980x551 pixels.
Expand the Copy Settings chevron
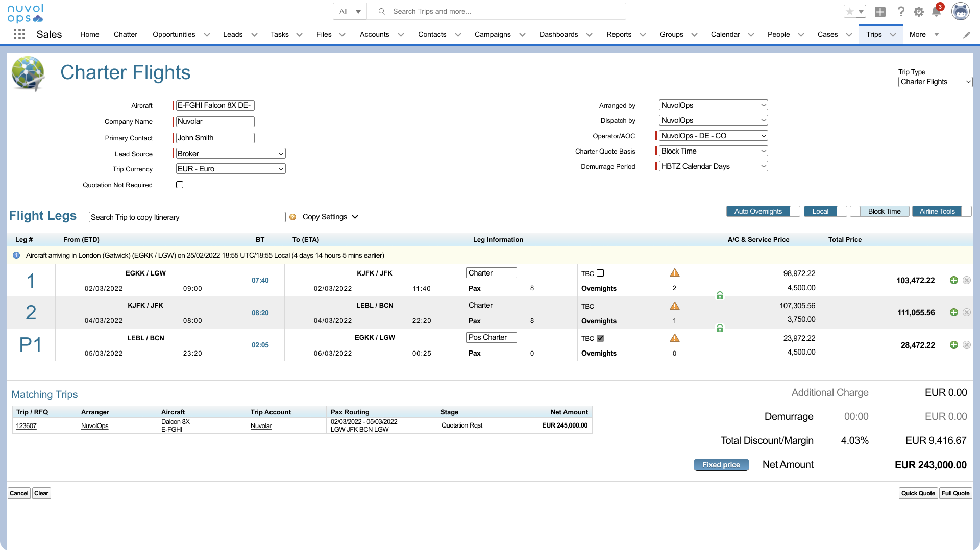point(355,217)
